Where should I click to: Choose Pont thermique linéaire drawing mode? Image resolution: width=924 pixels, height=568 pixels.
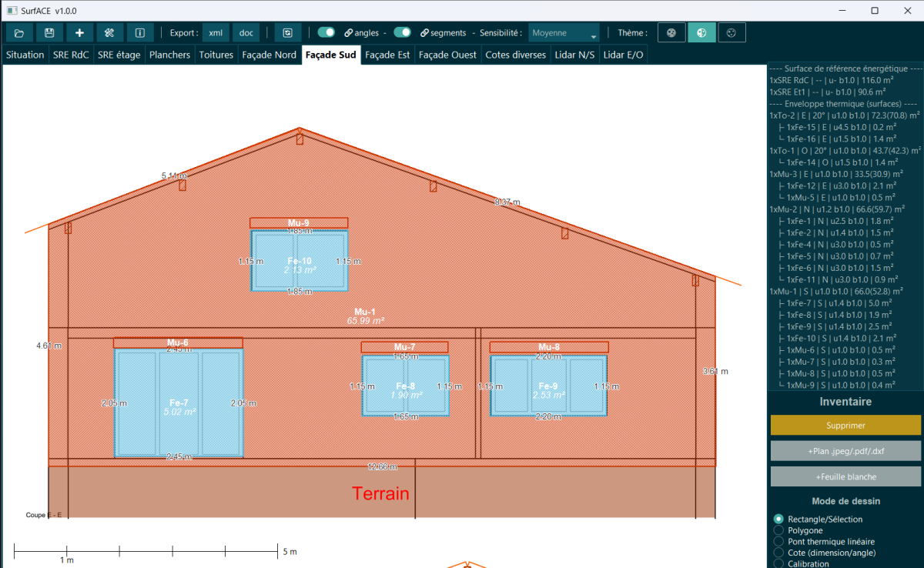[x=778, y=542]
